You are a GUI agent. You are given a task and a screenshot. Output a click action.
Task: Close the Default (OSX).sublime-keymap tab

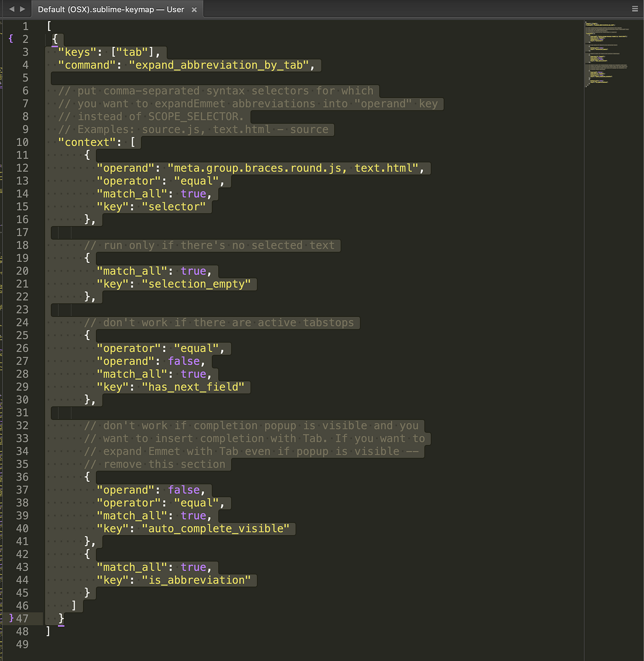[194, 9]
